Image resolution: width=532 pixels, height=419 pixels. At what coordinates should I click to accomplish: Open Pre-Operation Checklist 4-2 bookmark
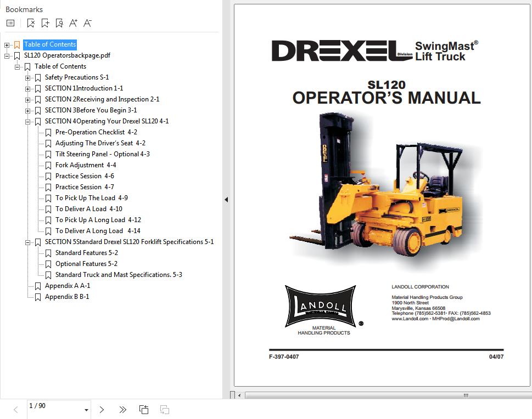pos(97,132)
